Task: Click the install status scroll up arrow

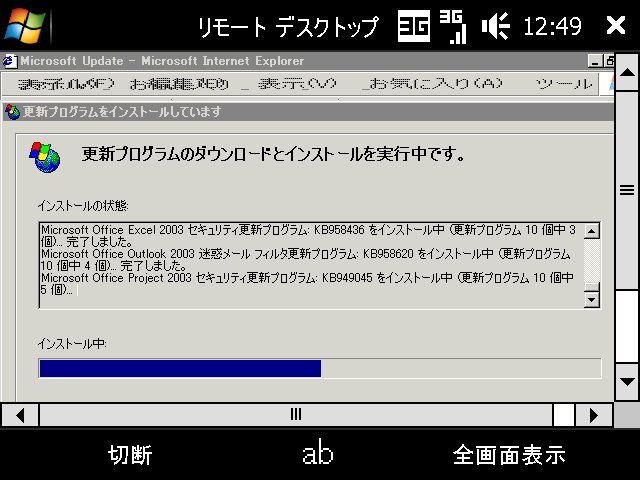Action: [591, 231]
